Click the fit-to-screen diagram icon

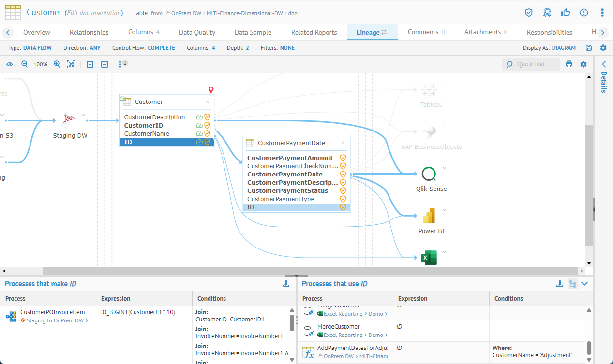click(71, 64)
